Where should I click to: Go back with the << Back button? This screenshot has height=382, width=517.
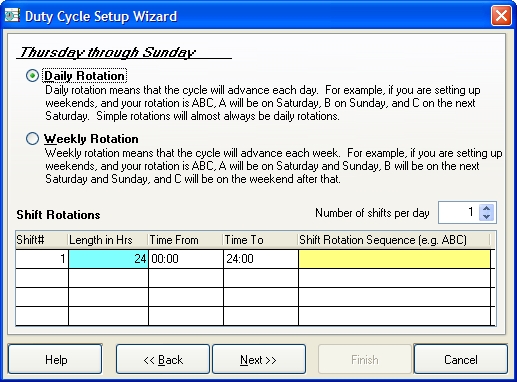pyautogui.click(x=163, y=360)
